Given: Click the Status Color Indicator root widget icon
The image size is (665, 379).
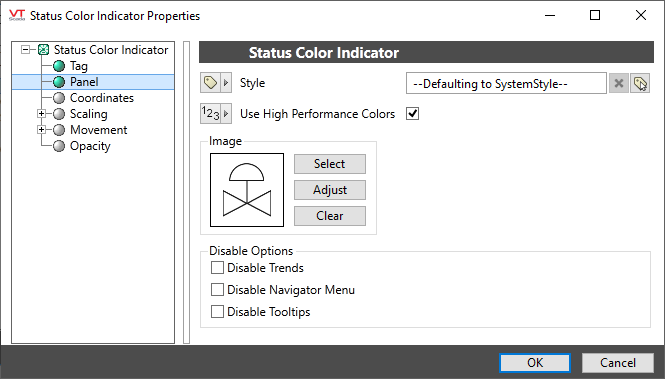Looking at the screenshot, I should tap(43, 50).
